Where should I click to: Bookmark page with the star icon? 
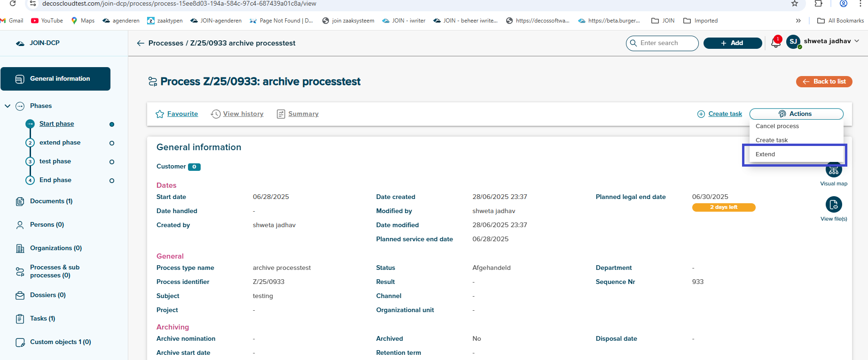pos(795,4)
